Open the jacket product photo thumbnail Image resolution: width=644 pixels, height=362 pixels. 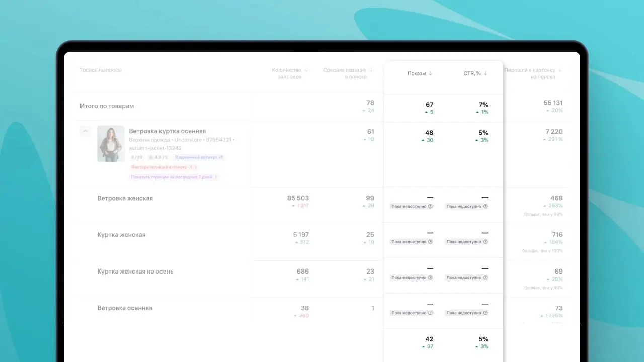(x=111, y=143)
